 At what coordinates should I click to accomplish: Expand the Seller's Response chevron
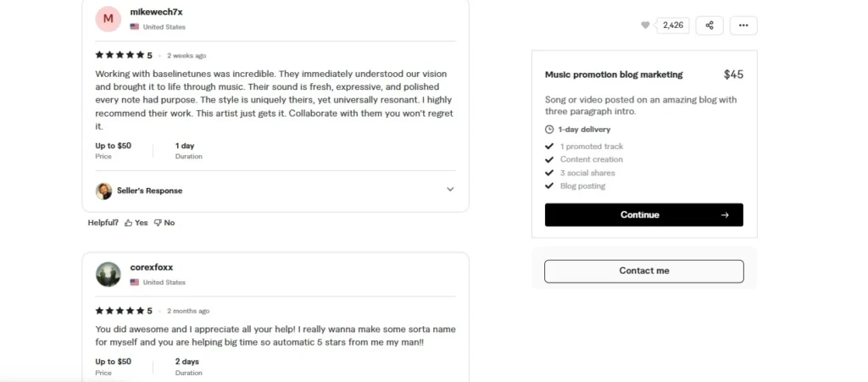coord(450,190)
